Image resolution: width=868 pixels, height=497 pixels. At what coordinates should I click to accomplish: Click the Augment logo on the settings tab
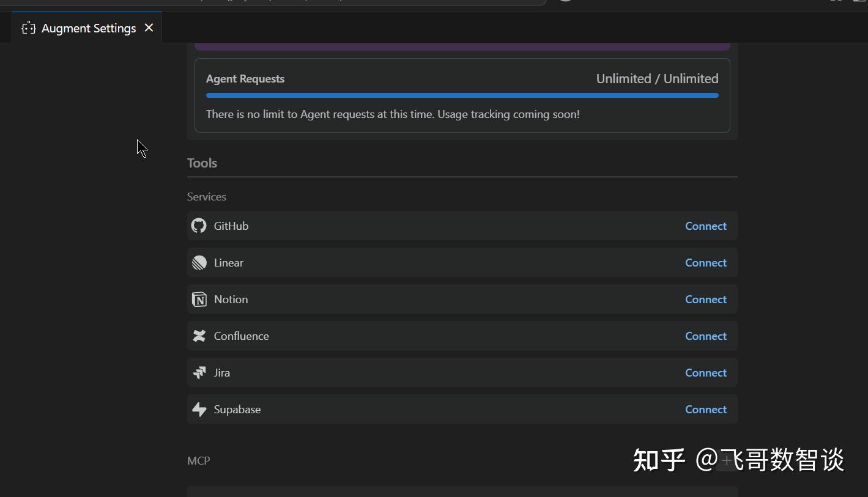pyautogui.click(x=28, y=28)
